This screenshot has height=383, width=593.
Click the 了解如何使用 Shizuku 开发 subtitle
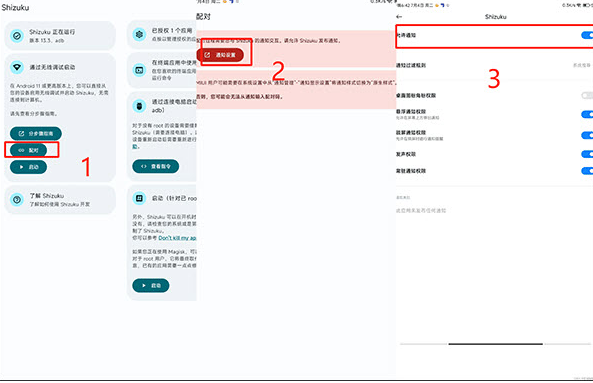(60, 204)
